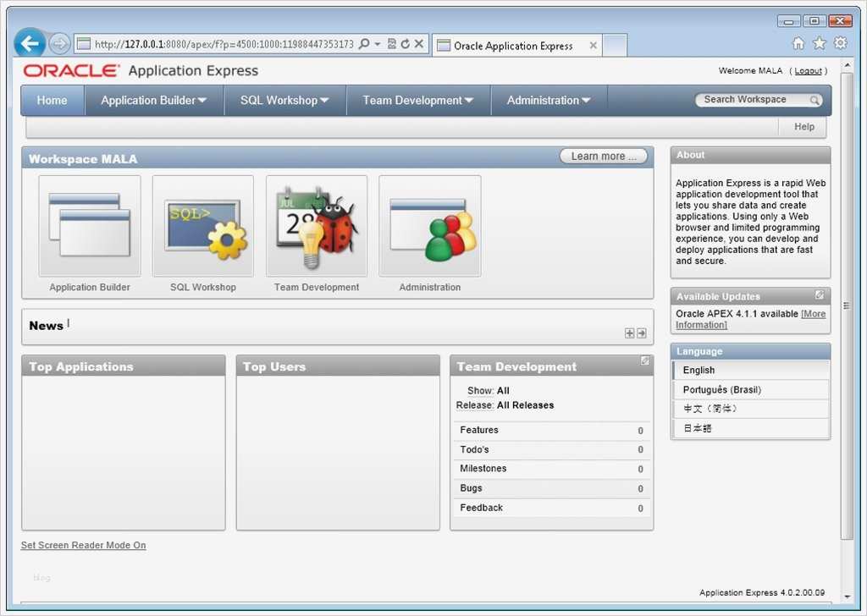Click the Logout link
The width and height of the screenshot is (867, 616).
tap(808, 71)
